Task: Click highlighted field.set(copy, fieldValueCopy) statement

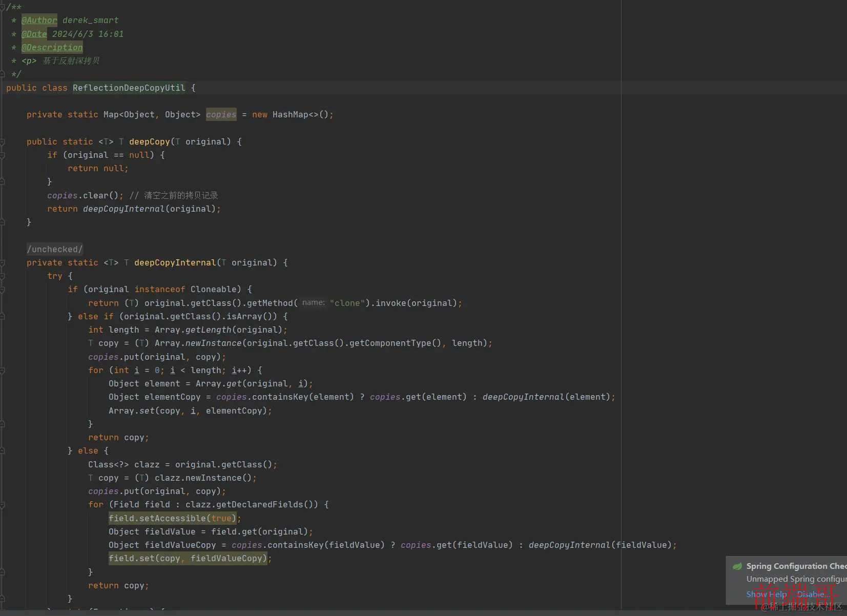Action: point(188,558)
